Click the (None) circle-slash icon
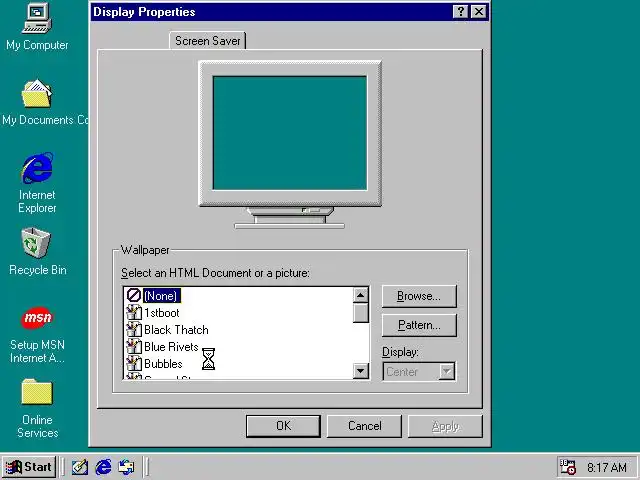The width and height of the screenshot is (640, 480). point(133,295)
